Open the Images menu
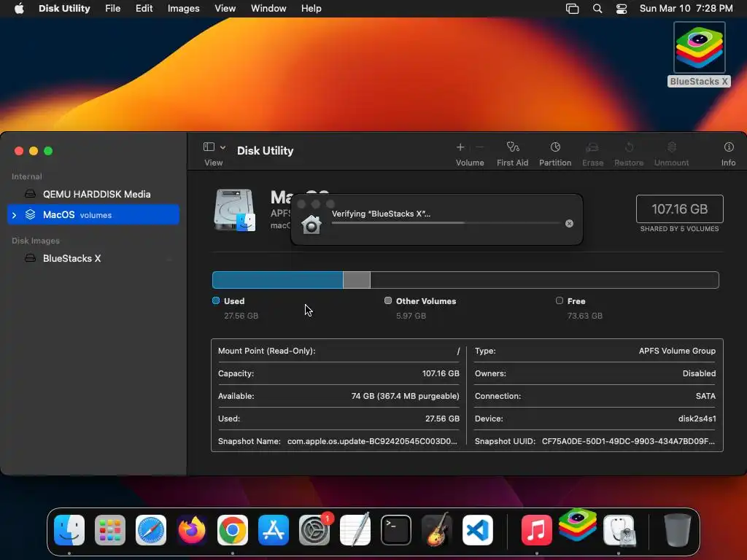This screenshot has width=747, height=560. 183,9
